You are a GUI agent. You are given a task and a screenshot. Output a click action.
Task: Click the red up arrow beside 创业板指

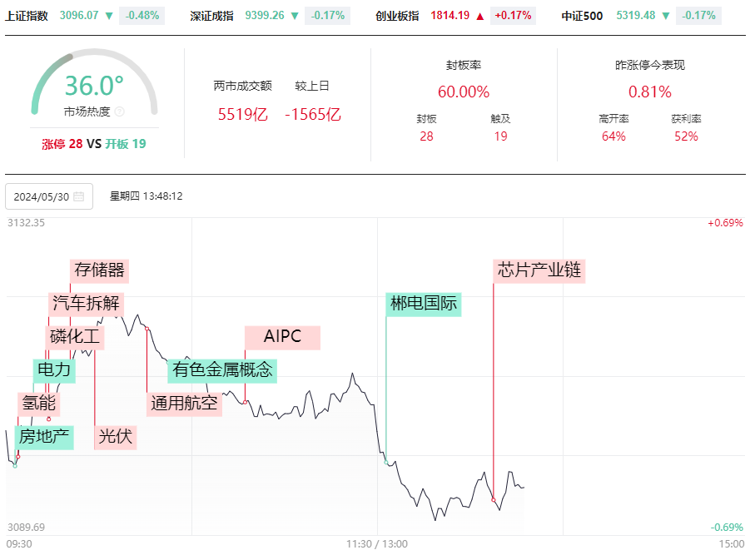pyautogui.click(x=479, y=17)
